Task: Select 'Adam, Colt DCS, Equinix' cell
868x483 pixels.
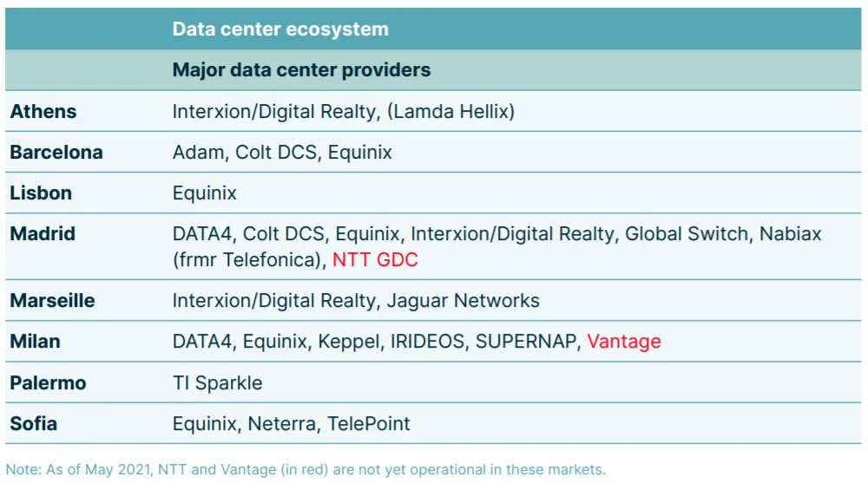Action: [282, 152]
